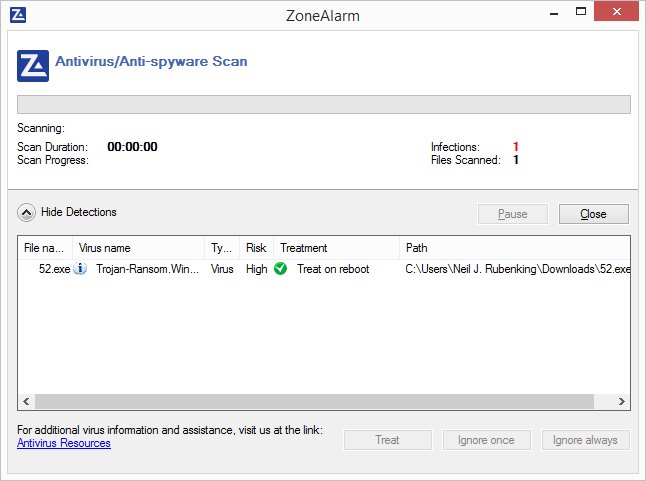
Task: Collapse detections with the Hide Detections arrow
Action: point(26,213)
